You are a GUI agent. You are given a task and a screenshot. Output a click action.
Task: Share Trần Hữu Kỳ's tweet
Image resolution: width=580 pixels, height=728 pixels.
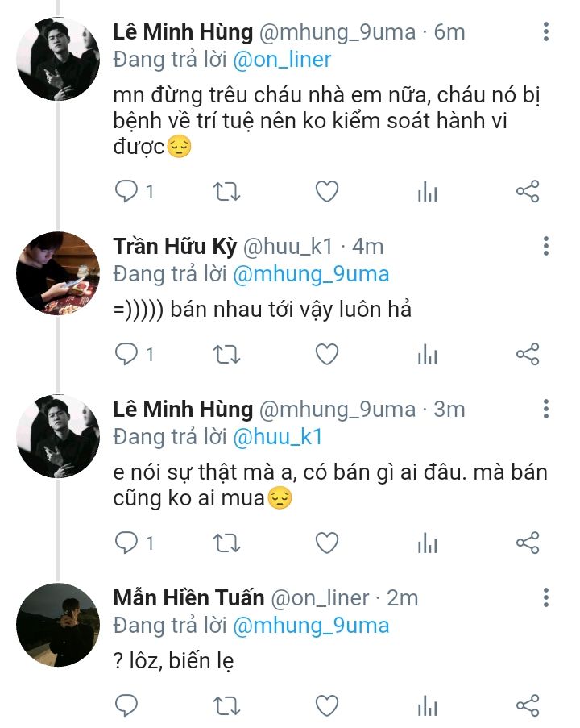(x=527, y=354)
